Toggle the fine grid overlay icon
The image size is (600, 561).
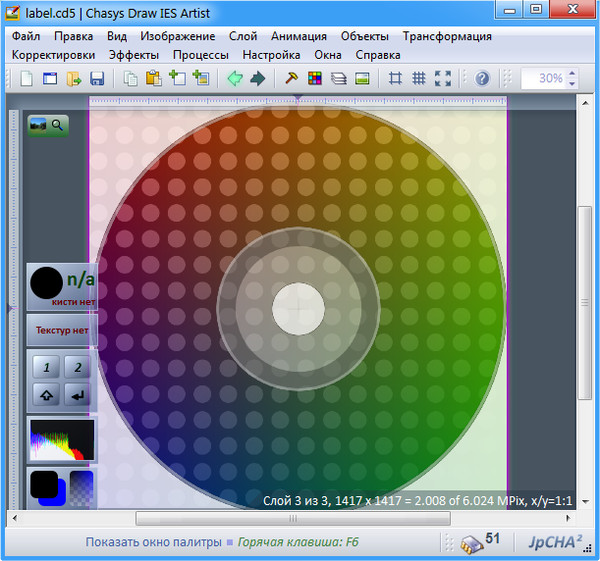click(x=419, y=79)
